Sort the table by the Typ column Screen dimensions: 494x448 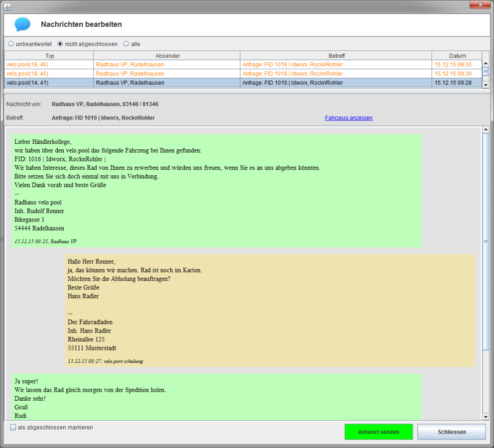[x=49, y=56]
